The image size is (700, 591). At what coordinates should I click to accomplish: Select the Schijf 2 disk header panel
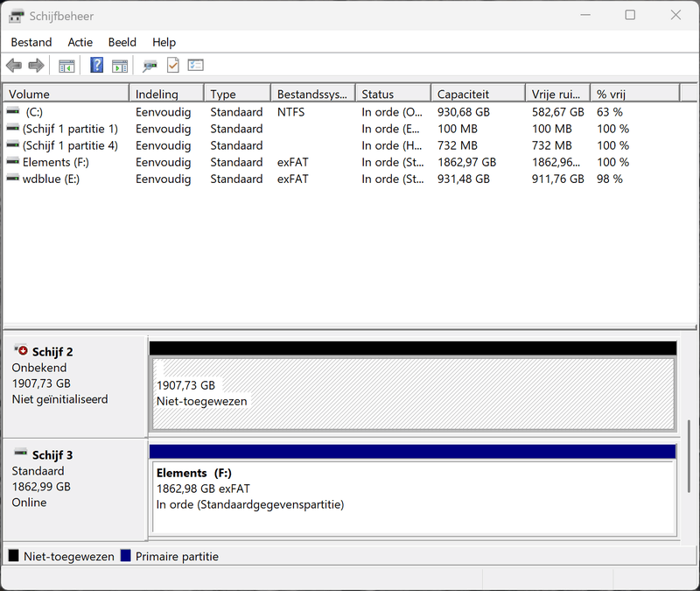[75, 386]
